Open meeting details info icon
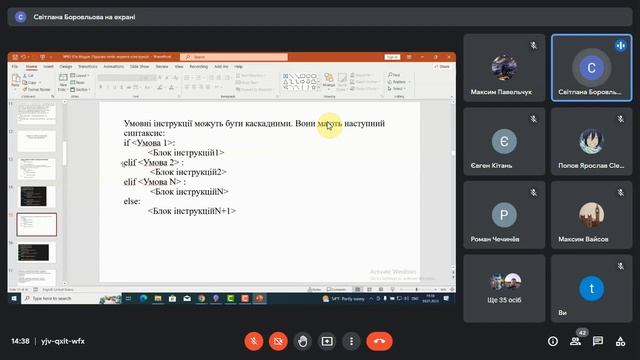The image size is (640, 360). (553, 341)
